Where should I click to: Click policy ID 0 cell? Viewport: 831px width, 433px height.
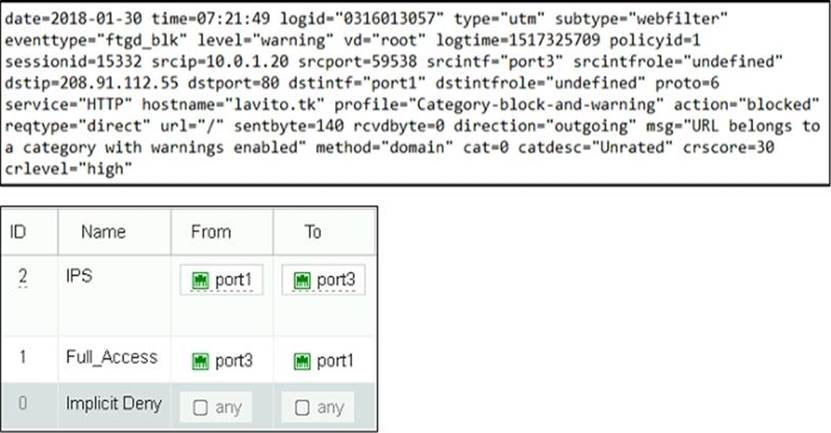(x=22, y=406)
